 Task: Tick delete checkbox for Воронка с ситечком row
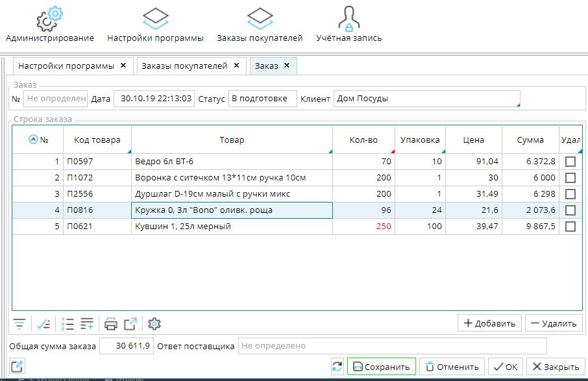tap(570, 178)
